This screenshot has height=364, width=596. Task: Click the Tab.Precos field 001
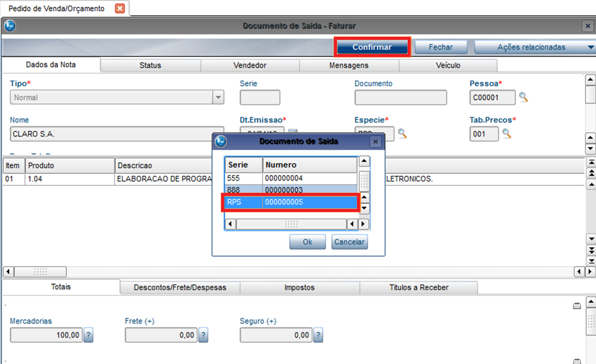484,134
